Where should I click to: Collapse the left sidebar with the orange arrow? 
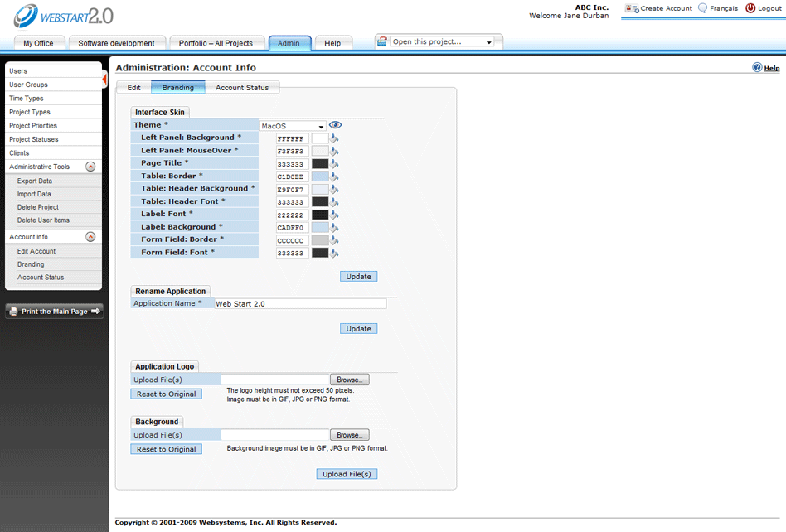tap(104, 79)
